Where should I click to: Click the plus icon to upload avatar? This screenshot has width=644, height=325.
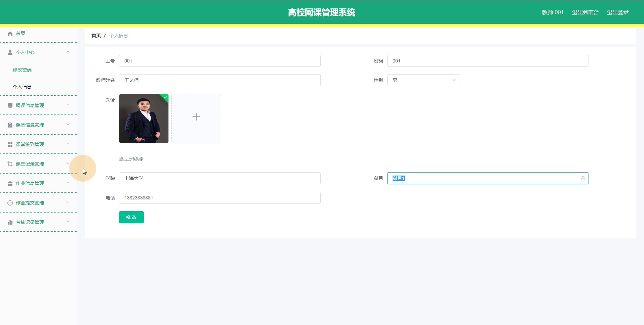(196, 117)
